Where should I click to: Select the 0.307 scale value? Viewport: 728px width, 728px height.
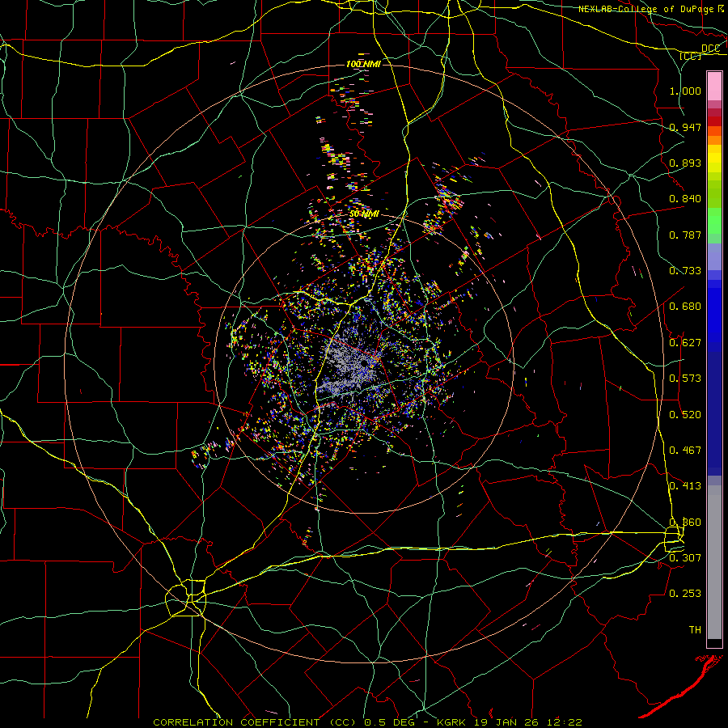[685, 558]
